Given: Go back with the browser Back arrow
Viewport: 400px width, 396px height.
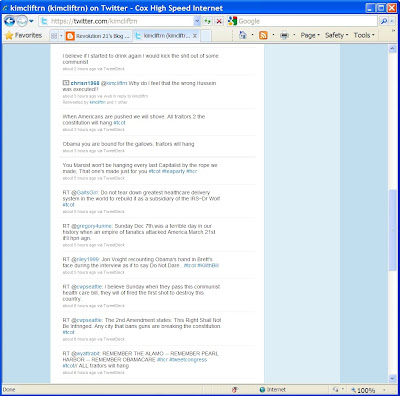Looking at the screenshot, I should pos(9,21).
